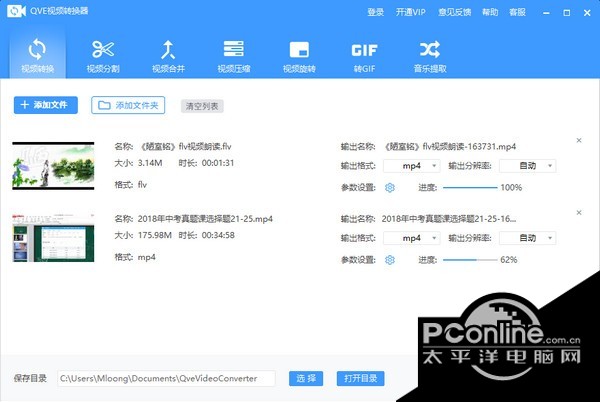
Task: Click the output name 《陋室铭》flv视频朗读-163731.mp4
Action: pyautogui.click(x=450, y=146)
